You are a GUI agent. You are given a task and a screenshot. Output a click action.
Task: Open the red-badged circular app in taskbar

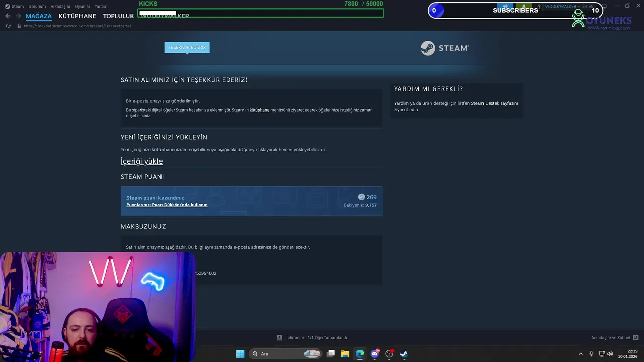click(389, 354)
